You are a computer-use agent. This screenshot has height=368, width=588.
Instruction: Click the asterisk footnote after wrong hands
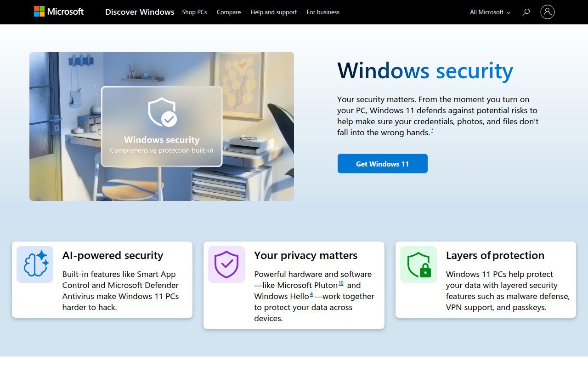[x=432, y=131]
